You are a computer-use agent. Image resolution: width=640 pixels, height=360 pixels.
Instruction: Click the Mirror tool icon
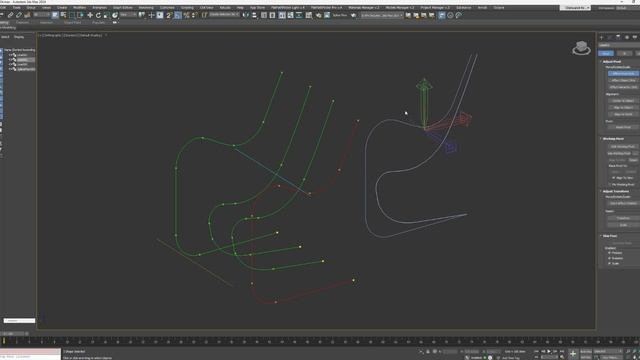[245, 15]
